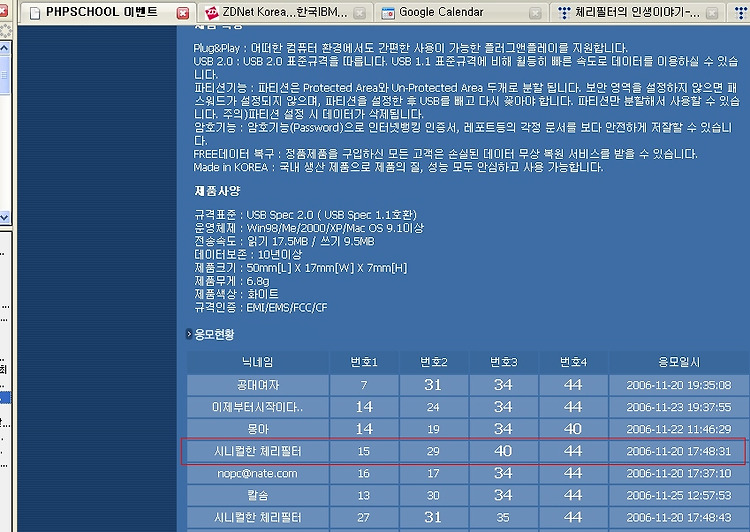This screenshot has width=750, height=532.
Task: Select the nickname 칼솜
Action: click(x=257, y=495)
